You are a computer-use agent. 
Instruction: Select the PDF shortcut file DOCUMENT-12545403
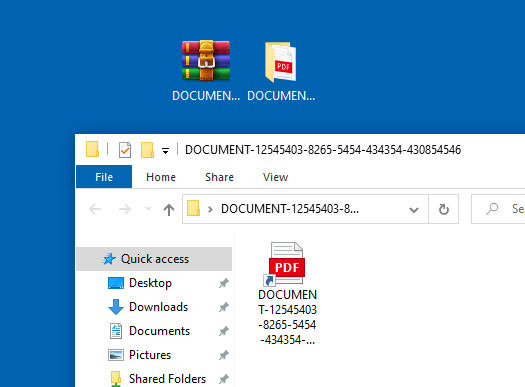287,293
